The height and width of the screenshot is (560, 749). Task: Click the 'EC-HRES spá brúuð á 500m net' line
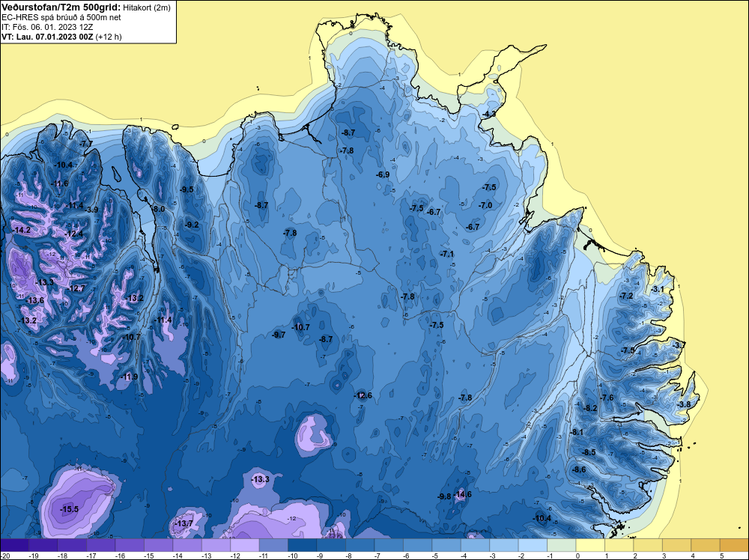pos(61,18)
